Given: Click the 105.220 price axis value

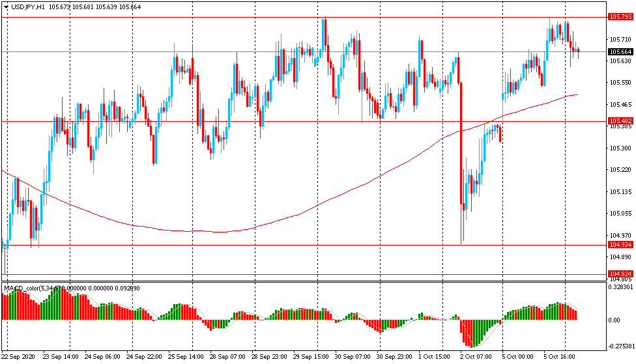Looking at the screenshot, I should tap(620, 169).
